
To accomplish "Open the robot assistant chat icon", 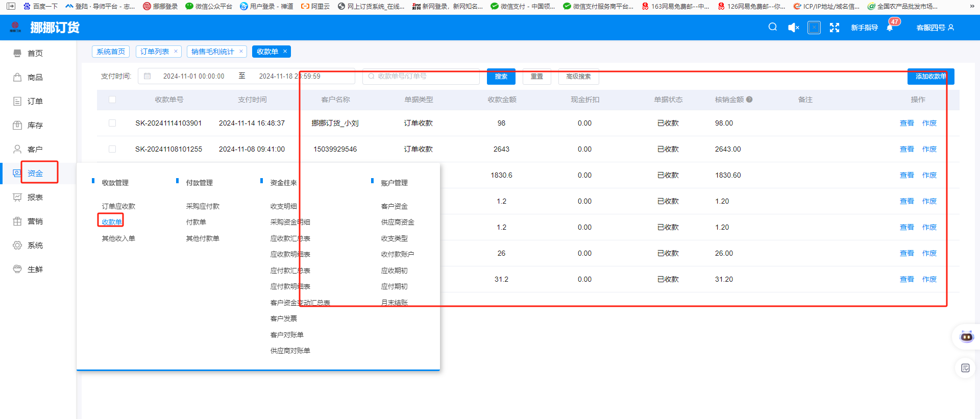I will [966, 337].
